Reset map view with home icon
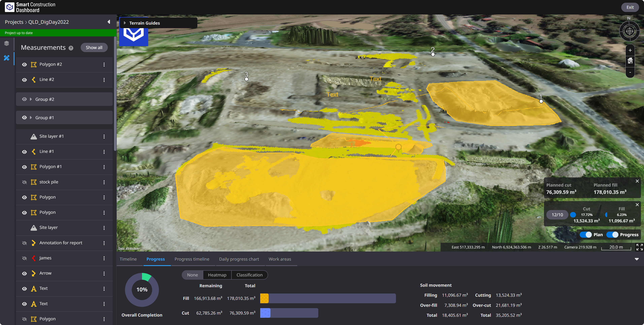The width and height of the screenshot is (644, 325). tap(630, 61)
